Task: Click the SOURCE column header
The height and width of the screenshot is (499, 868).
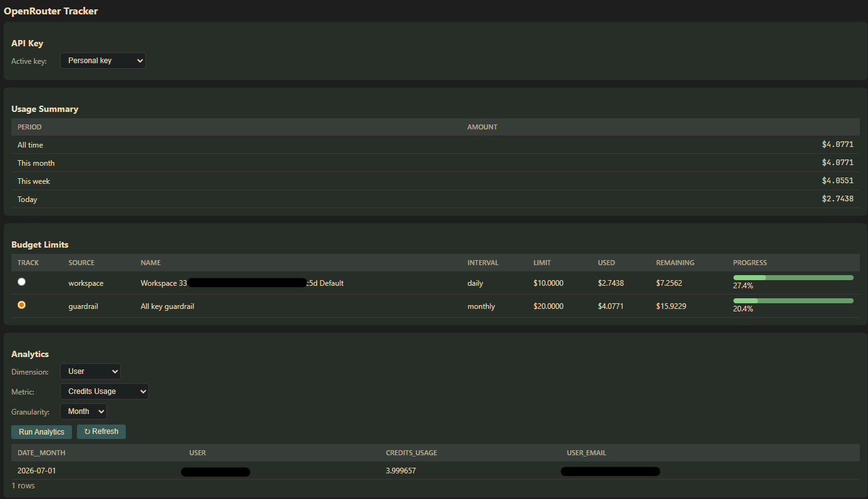Action: [81, 263]
